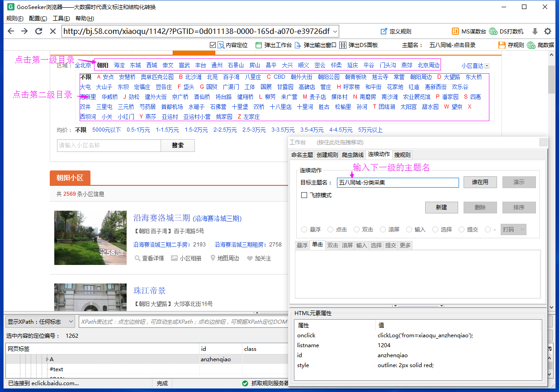Click the 请输入小区名称 search box
The height and width of the screenshot is (392, 559).
pyautogui.click(x=109, y=146)
